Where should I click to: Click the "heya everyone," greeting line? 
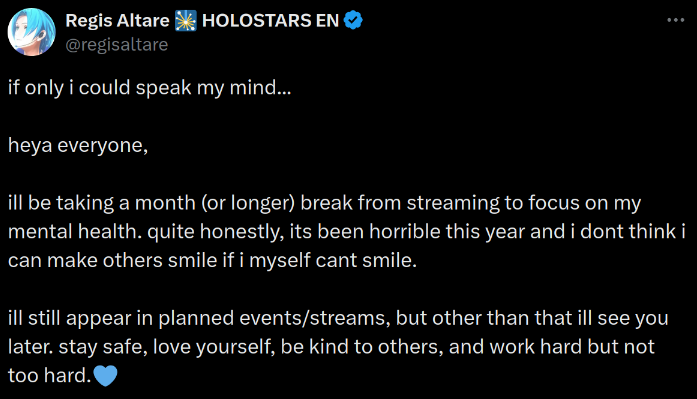[x=78, y=146]
